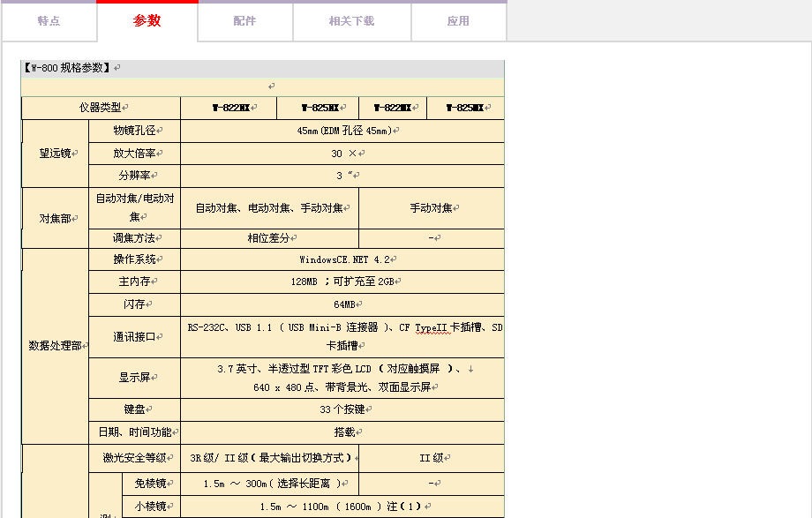Click the 数据处理部 row group cell

(55, 346)
